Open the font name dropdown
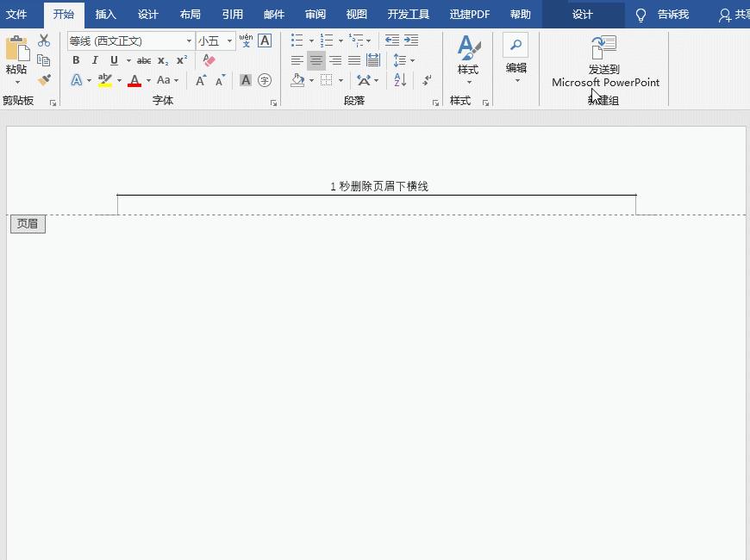The height and width of the screenshot is (560, 750). [189, 40]
